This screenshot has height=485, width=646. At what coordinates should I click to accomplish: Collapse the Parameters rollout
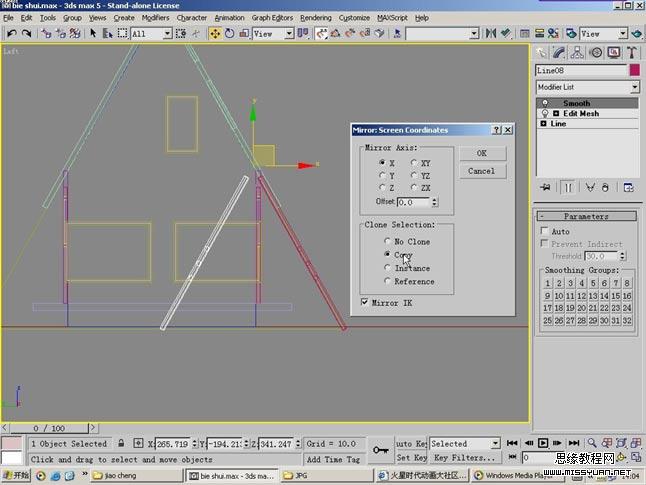click(586, 216)
